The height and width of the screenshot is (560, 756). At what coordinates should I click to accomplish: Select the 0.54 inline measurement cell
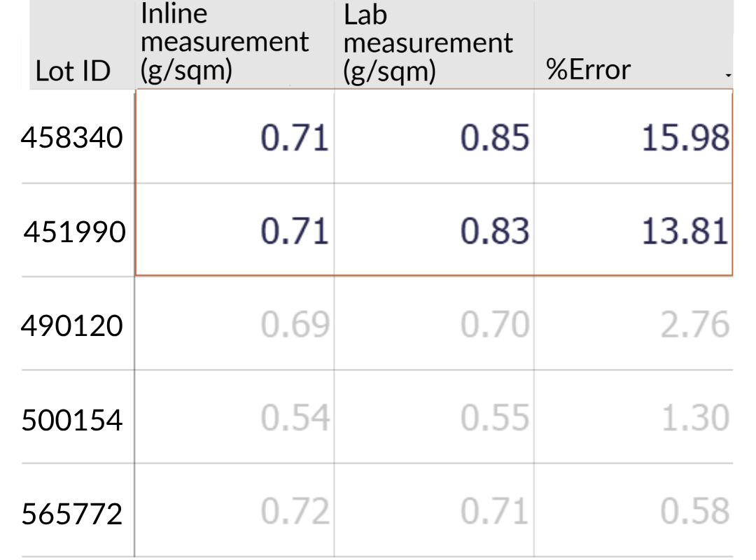(x=295, y=419)
